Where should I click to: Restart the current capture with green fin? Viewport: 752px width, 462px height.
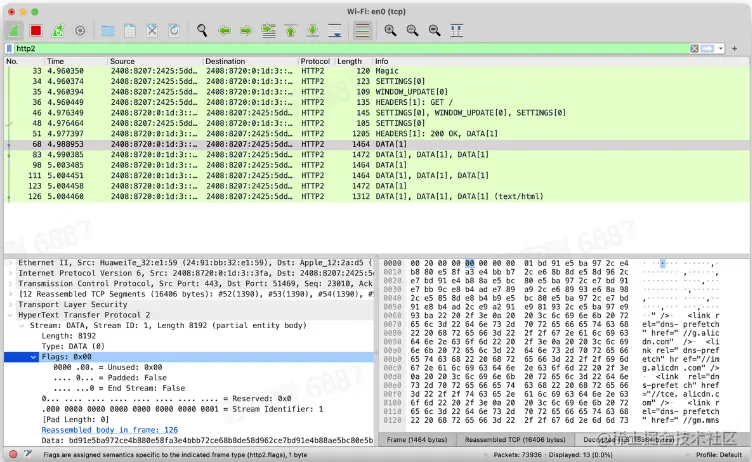point(58,31)
